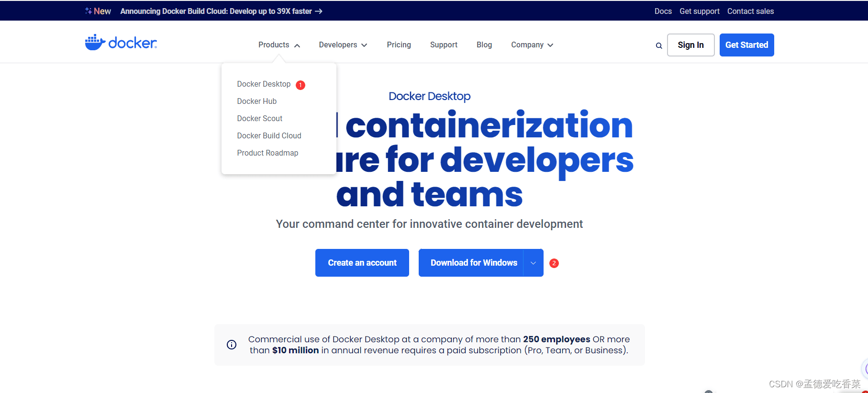Visit the Blog link

(484, 45)
